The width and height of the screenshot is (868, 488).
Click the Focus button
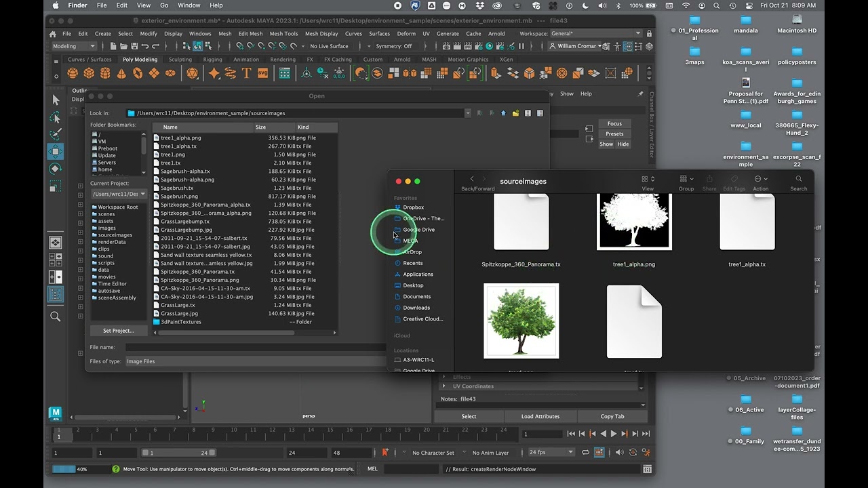click(x=614, y=123)
